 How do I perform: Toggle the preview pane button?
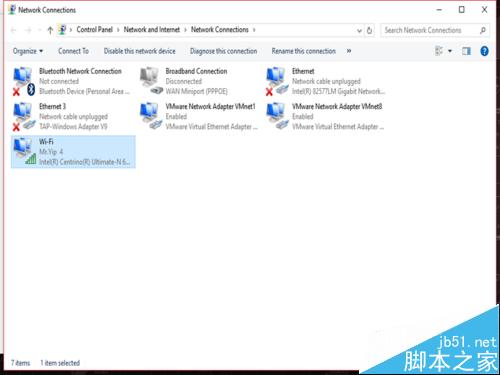coord(466,51)
